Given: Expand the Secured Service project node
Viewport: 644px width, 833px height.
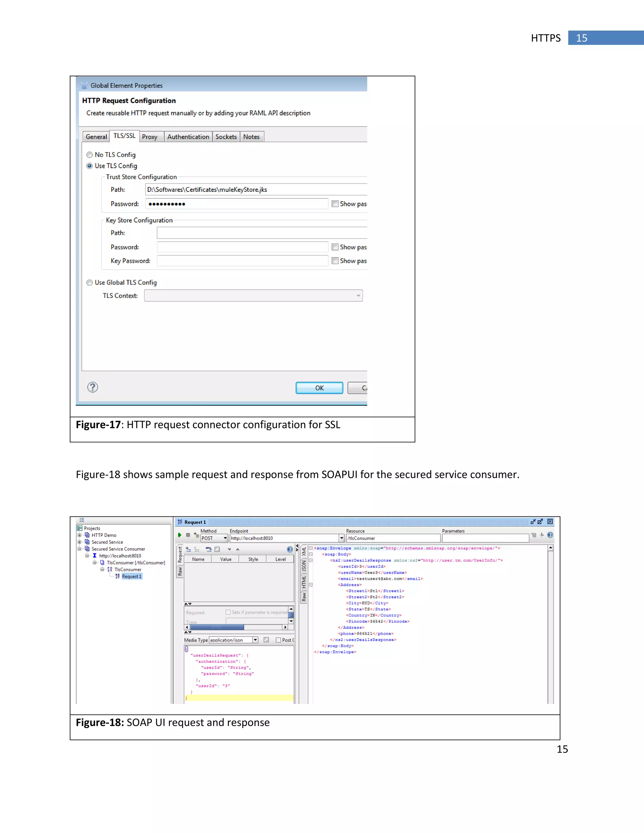Looking at the screenshot, I should [79, 542].
